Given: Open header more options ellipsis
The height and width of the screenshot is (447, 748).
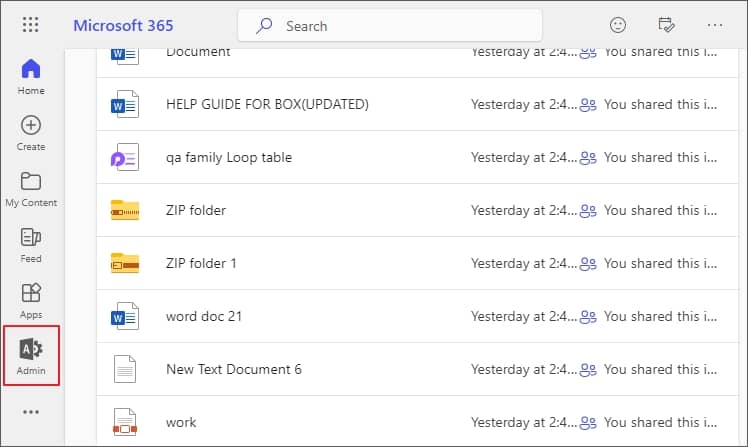Looking at the screenshot, I should [x=715, y=25].
